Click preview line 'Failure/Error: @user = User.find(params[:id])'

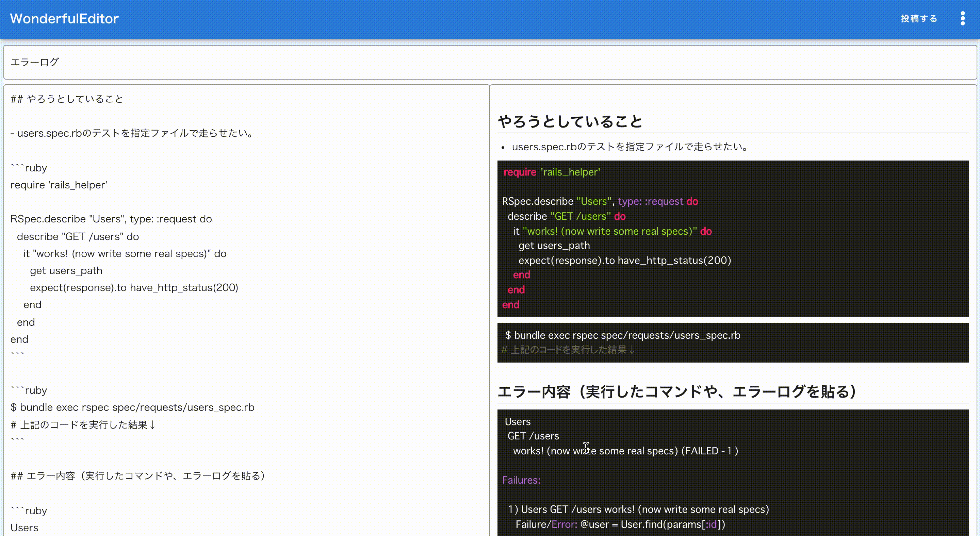620,524
